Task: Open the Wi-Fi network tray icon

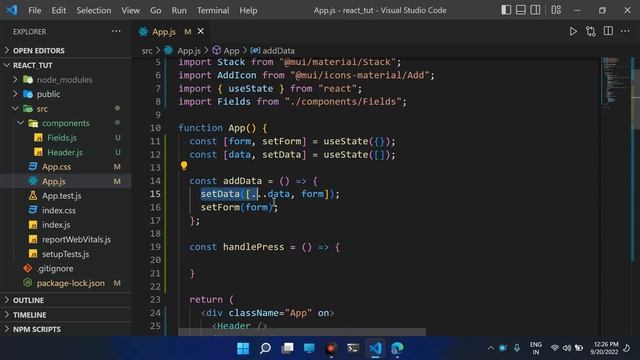Action: pyautogui.click(x=554, y=348)
